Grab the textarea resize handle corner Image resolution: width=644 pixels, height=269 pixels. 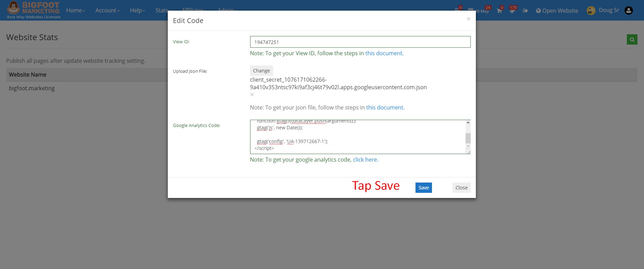pyautogui.click(x=469, y=152)
